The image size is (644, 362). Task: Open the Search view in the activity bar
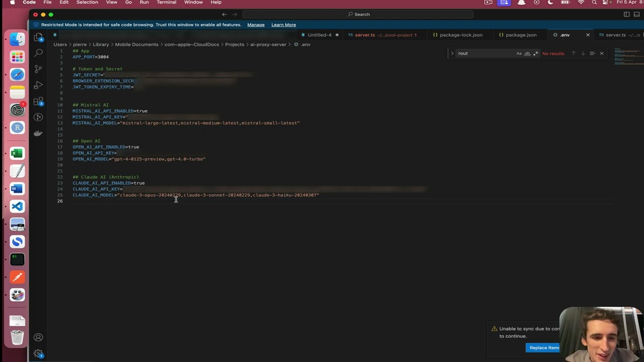coord(38,53)
